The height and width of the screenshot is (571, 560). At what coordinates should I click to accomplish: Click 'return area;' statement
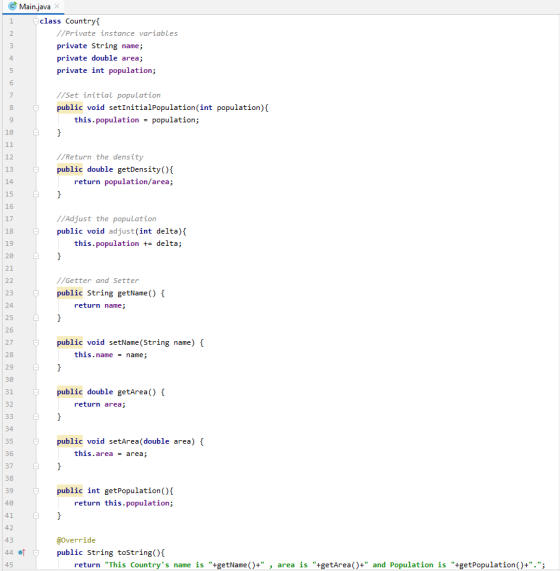pos(100,404)
